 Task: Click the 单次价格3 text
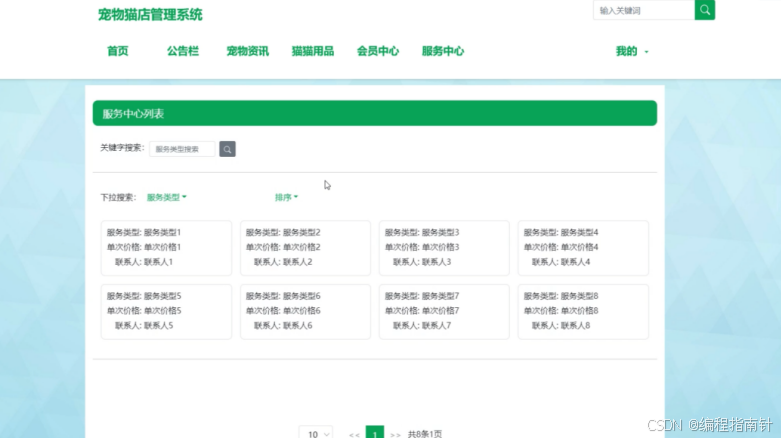pos(440,247)
